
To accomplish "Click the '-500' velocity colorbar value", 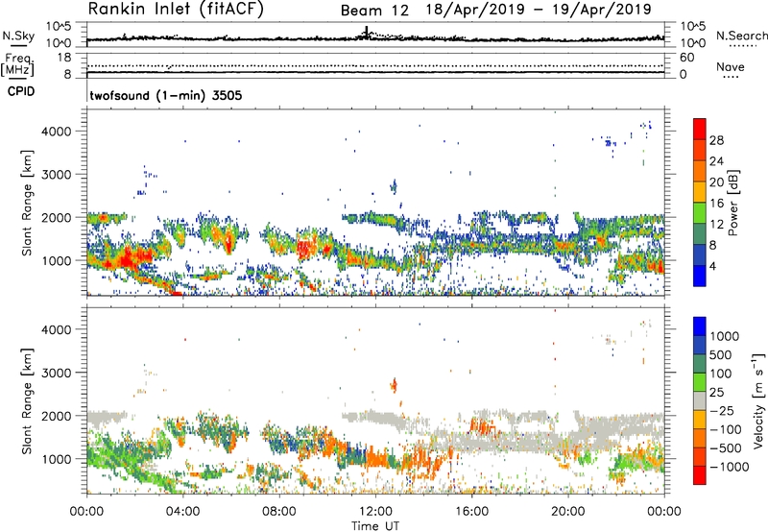I will [726, 448].
